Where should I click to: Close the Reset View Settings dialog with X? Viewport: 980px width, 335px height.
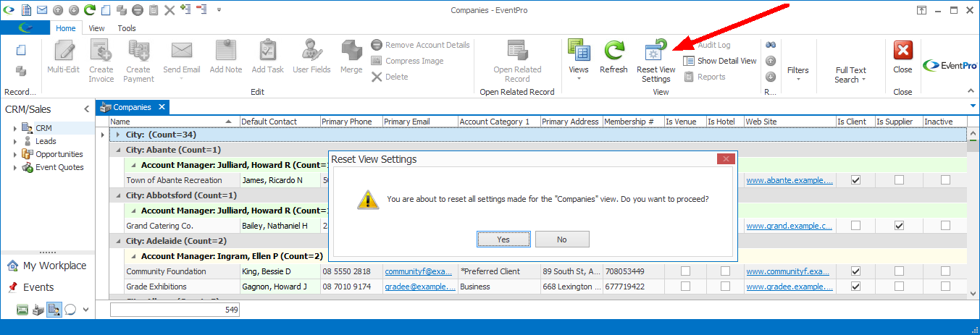point(725,159)
